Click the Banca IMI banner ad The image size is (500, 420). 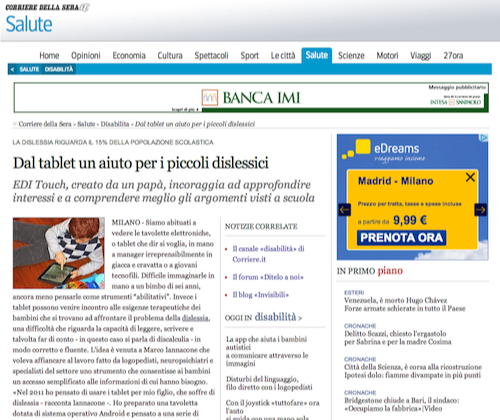click(251, 98)
